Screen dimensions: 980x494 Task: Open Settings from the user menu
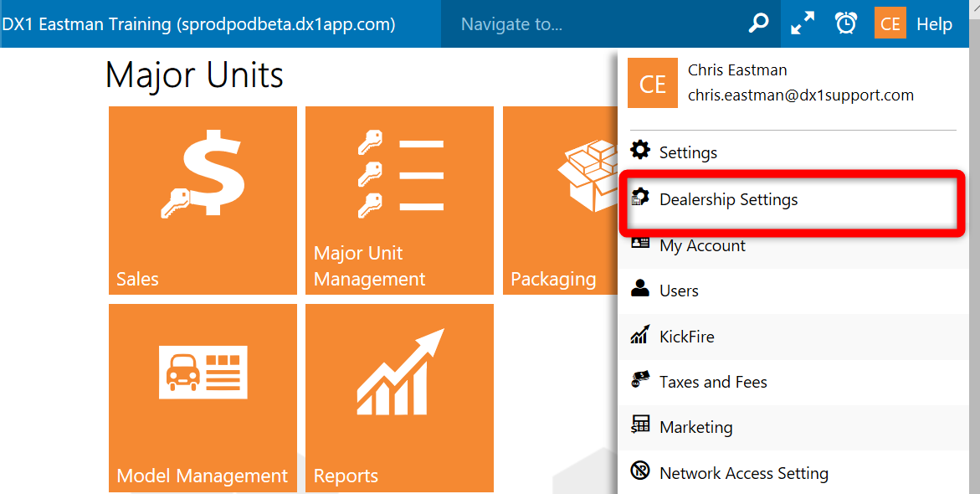point(793,152)
